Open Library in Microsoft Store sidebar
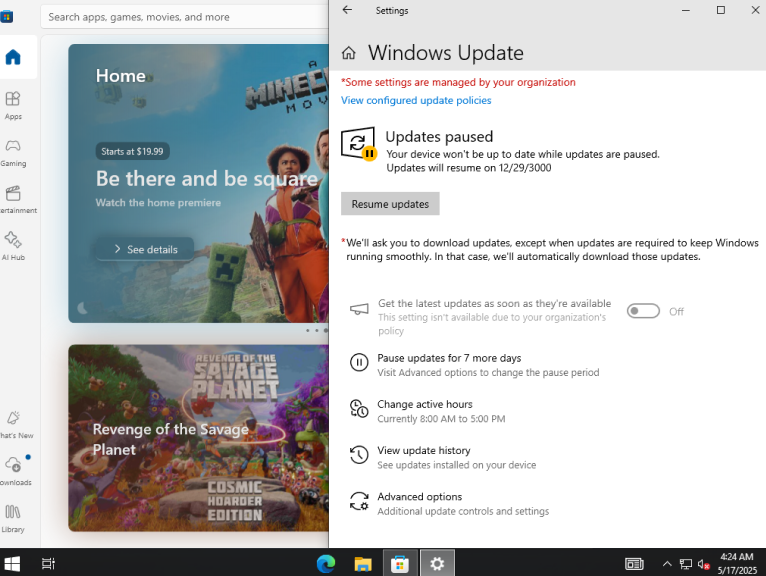The image size is (766, 576). click(x=13, y=518)
